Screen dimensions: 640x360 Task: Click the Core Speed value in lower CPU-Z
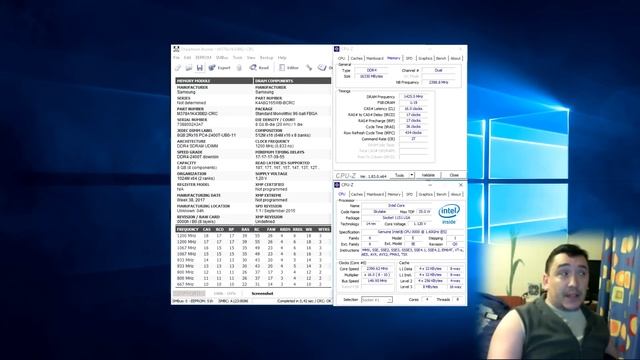tap(377, 269)
